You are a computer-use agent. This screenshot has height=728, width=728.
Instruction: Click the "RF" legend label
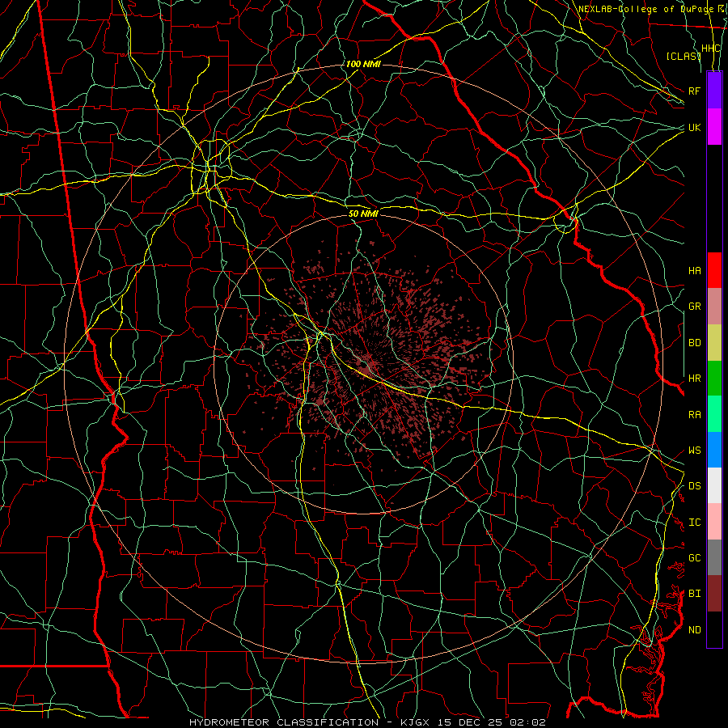[x=694, y=91]
